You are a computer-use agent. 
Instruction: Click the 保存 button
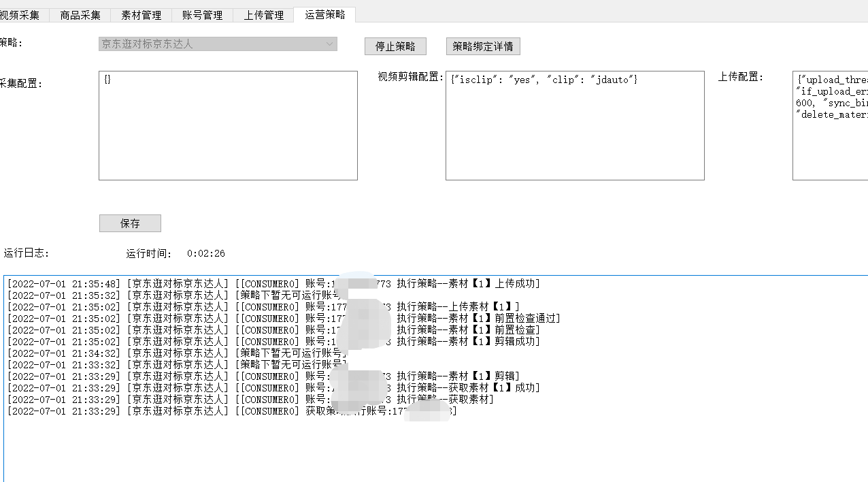[x=130, y=223]
